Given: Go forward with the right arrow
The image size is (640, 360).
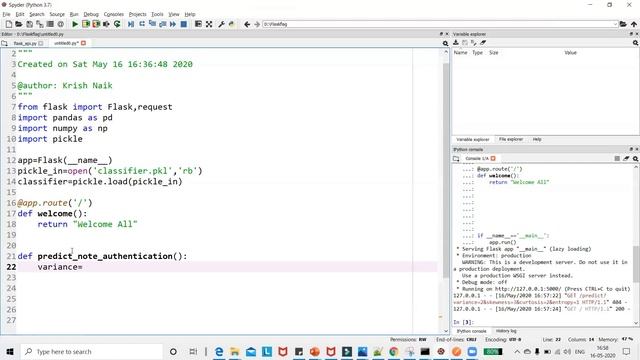Looking at the screenshot, I should coord(257,24).
